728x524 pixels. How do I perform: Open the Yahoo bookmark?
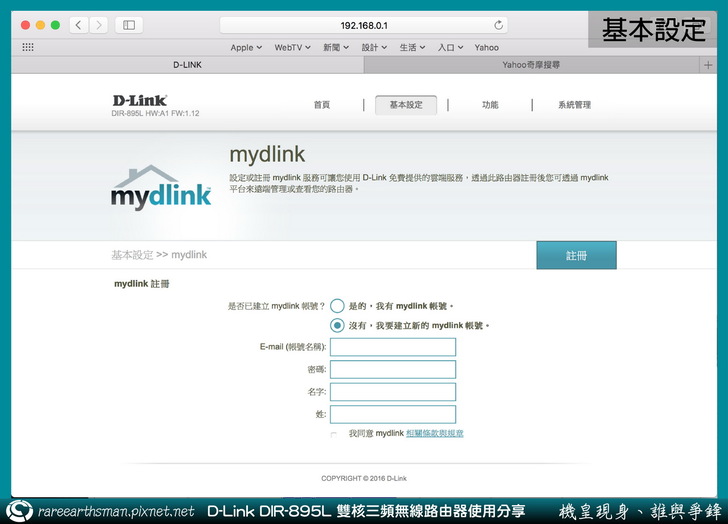click(x=487, y=47)
